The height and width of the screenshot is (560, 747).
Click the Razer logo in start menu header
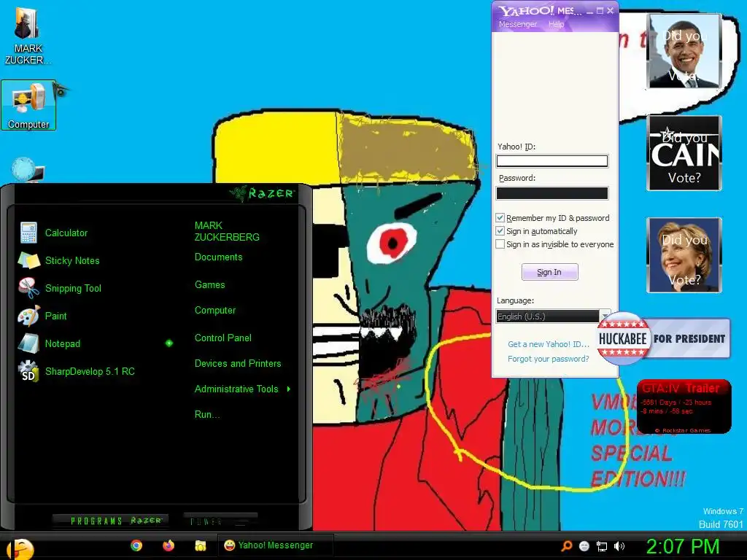(x=262, y=192)
